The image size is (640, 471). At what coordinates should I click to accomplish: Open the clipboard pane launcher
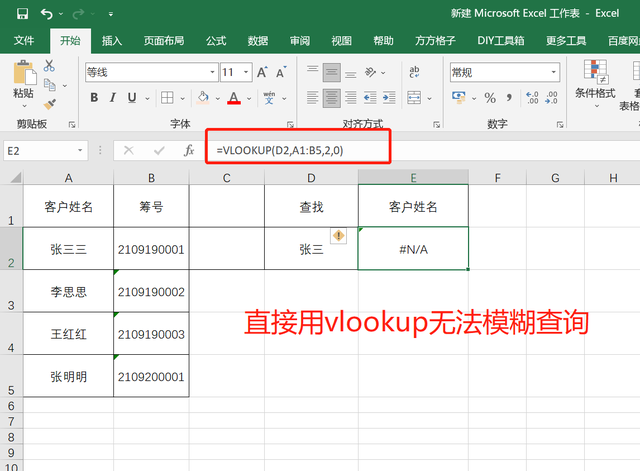pyautogui.click(x=72, y=124)
